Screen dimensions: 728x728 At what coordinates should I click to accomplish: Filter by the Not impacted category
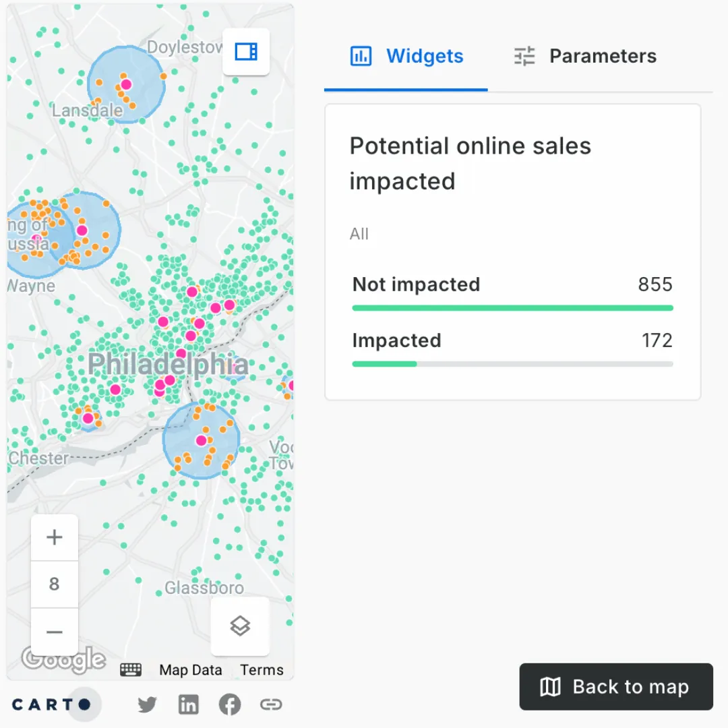[x=417, y=284]
